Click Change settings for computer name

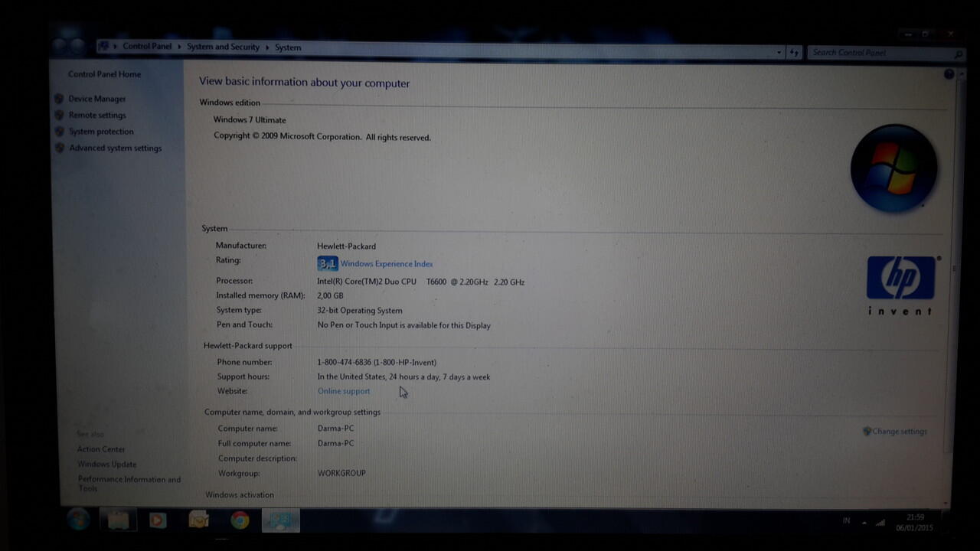click(x=900, y=432)
